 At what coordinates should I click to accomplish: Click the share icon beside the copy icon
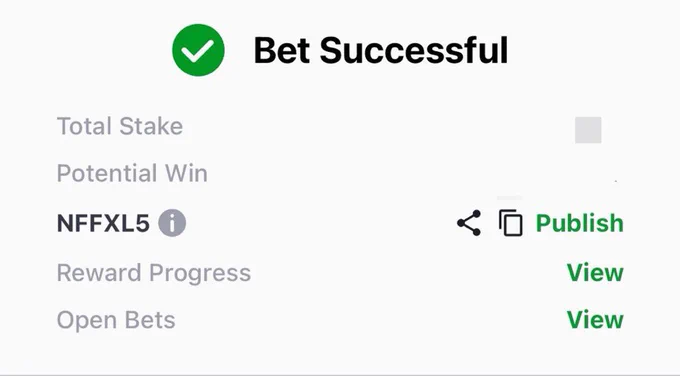(x=469, y=223)
